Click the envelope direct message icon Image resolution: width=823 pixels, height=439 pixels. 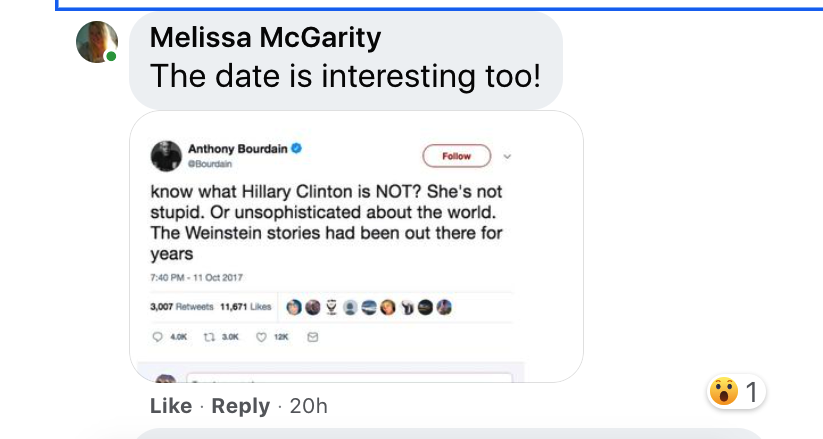click(312, 337)
